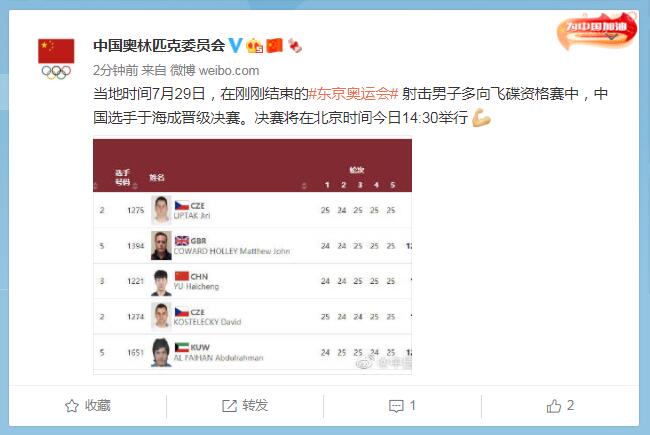Click the China Olympic Committee avatar

56,58
